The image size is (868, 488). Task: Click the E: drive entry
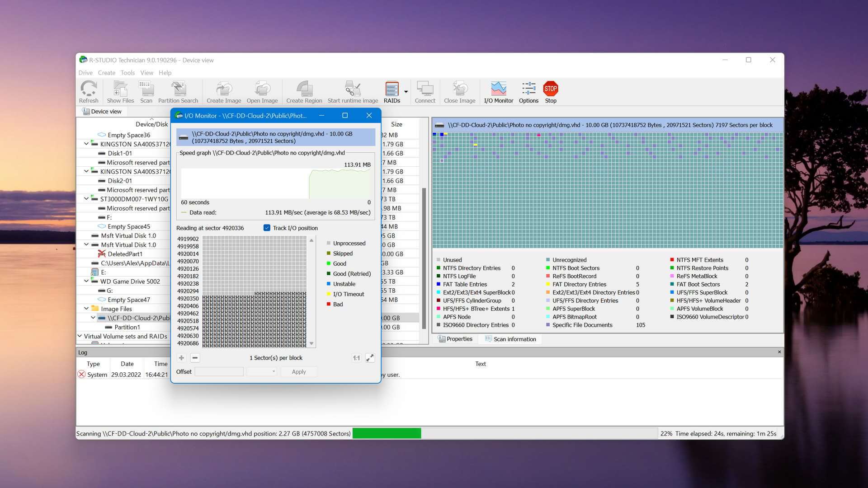(104, 272)
